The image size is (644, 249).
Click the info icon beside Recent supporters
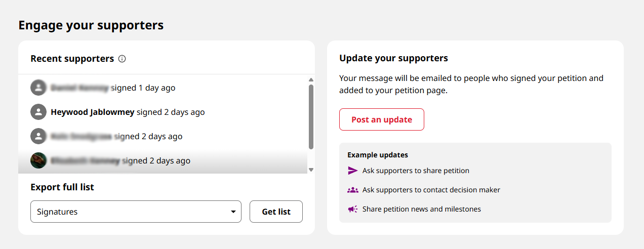(122, 59)
